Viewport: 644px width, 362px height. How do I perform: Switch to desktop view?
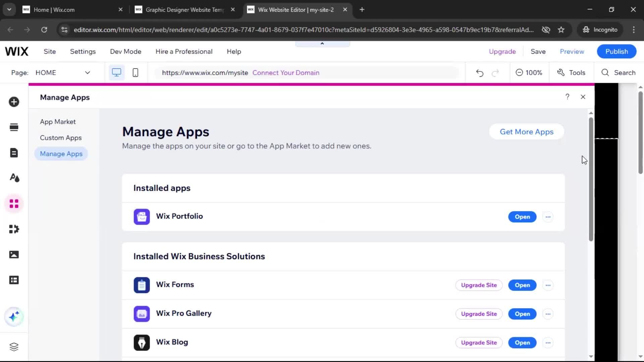pyautogui.click(x=116, y=72)
